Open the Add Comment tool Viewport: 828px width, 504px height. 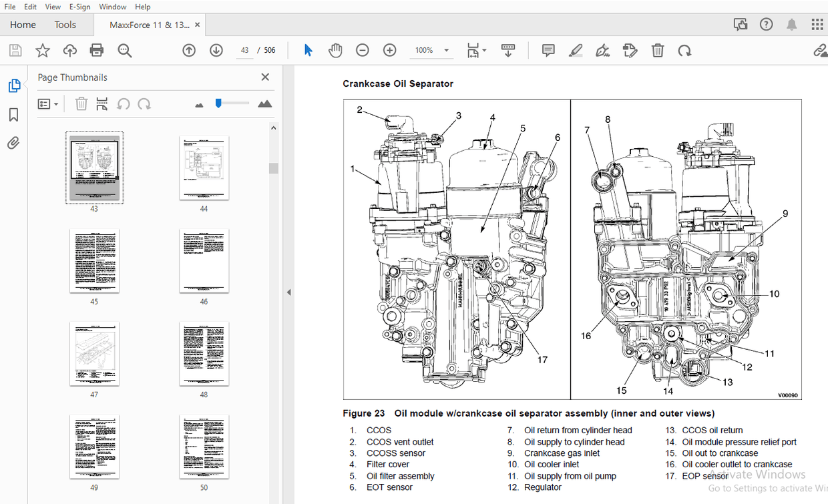548,50
